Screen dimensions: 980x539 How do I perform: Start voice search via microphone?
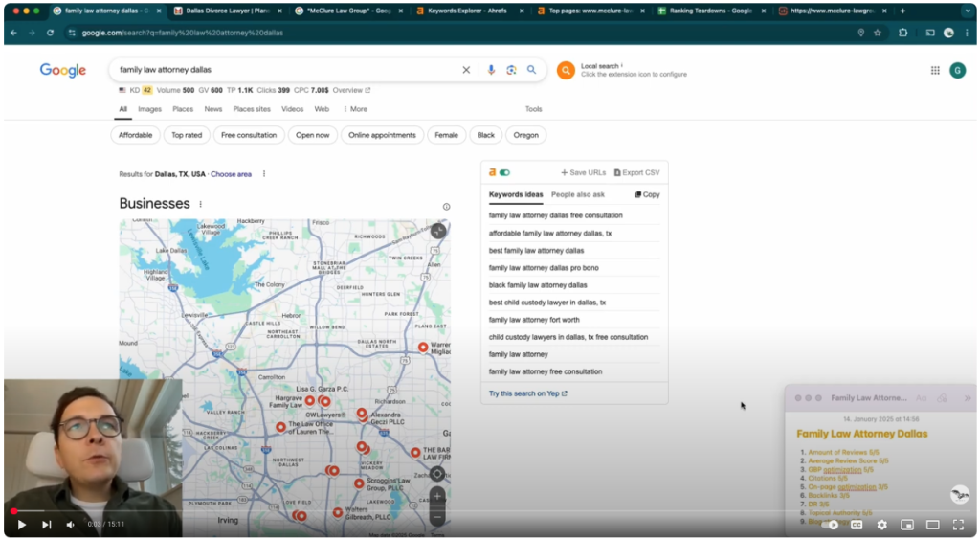tap(491, 70)
